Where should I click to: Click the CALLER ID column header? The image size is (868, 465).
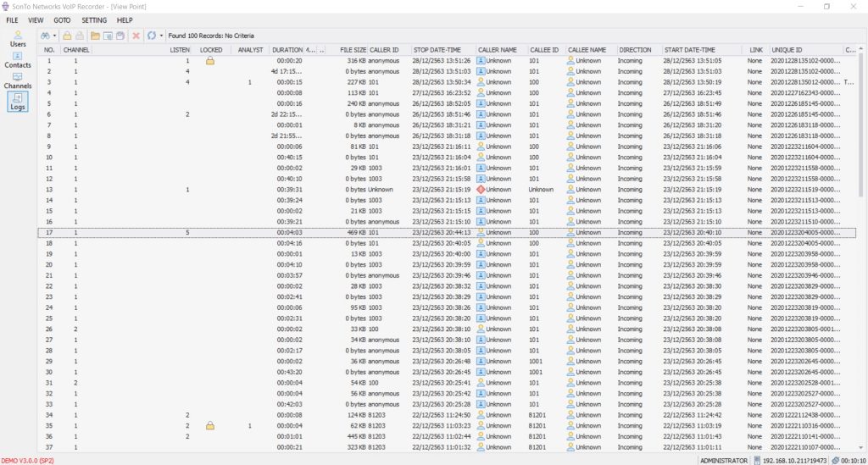[x=383, y=50]
